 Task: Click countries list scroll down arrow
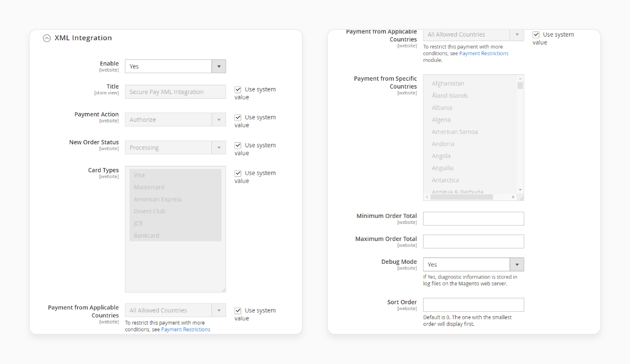[x=520, y=190]
